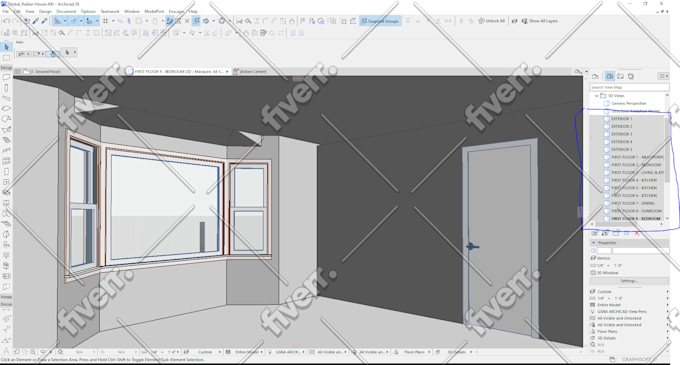Inject parameters with the syringe icon
Image resolution: width=680 pixels, height=365 pixels.
44,21
